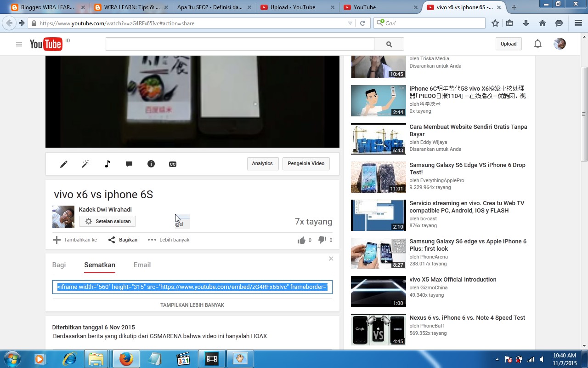Close the share panel with X
Viewport: 588px width, 368px height.
(x=331, y=259)
